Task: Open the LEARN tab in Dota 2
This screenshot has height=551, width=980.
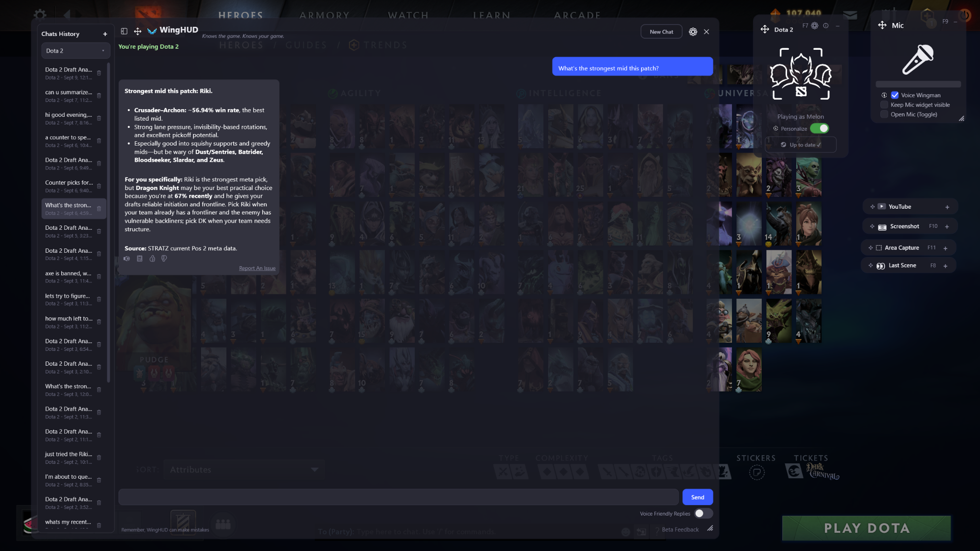Action: coord(492,15)
